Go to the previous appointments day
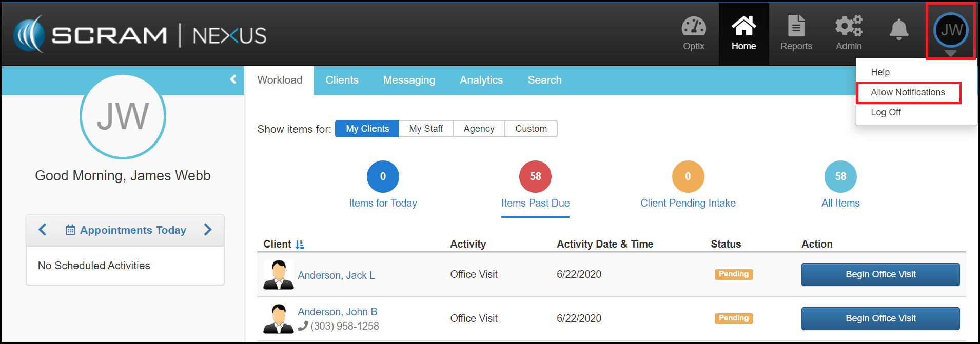980x344 pixels. (43, 230)
